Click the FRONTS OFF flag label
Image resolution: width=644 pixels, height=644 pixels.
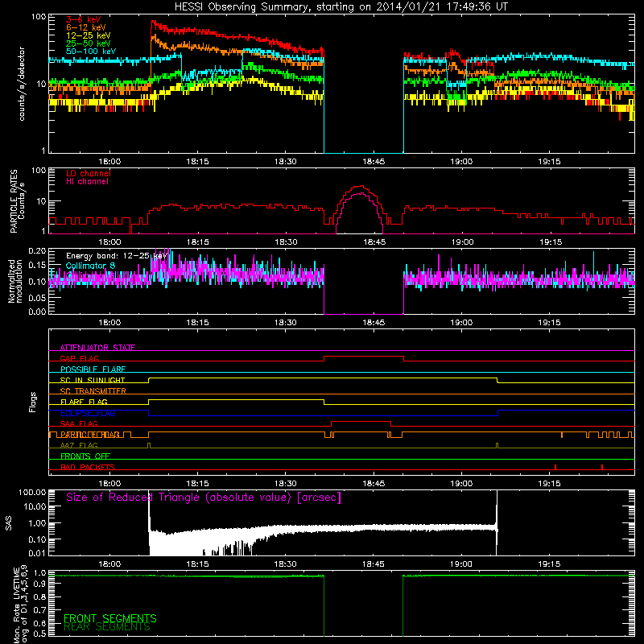(85, 456)
